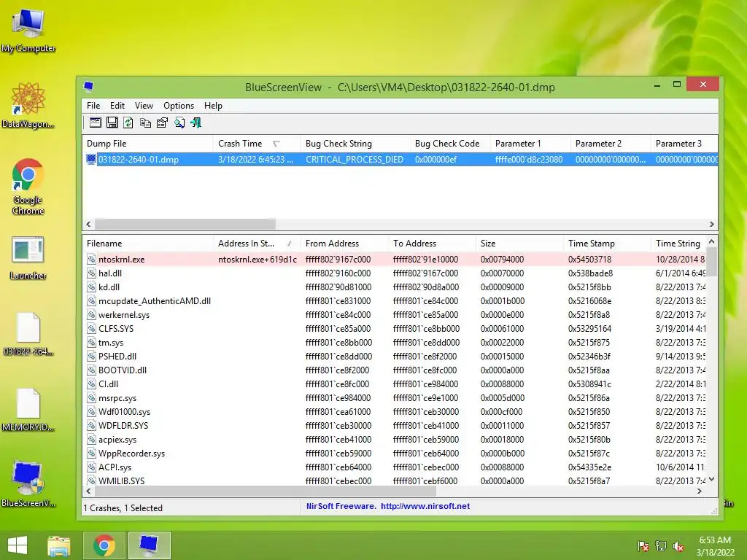Click the dump file icon beside 031822-2640-01.dmp
Screen dimensions: 747x560
91,159
